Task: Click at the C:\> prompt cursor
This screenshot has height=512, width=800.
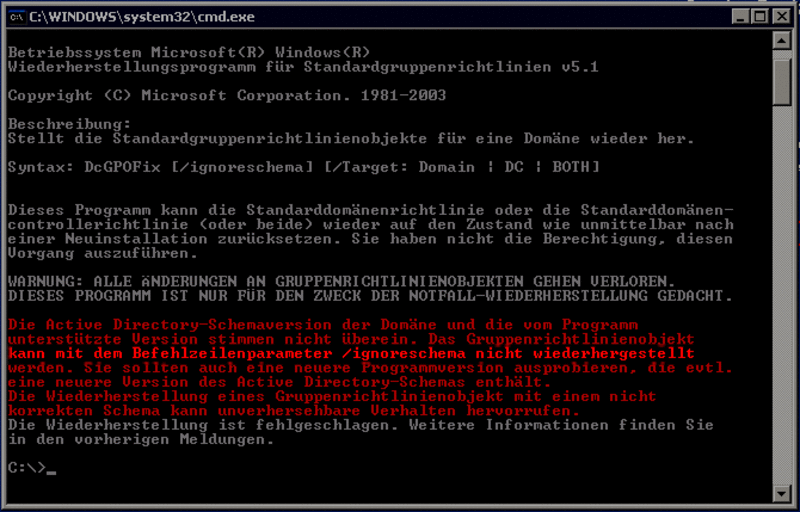Action: [x=51, y=469]
